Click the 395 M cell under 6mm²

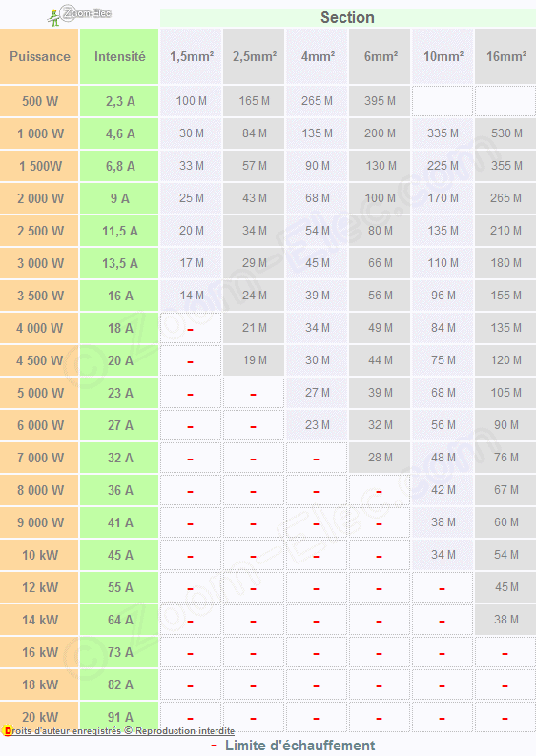380,101
